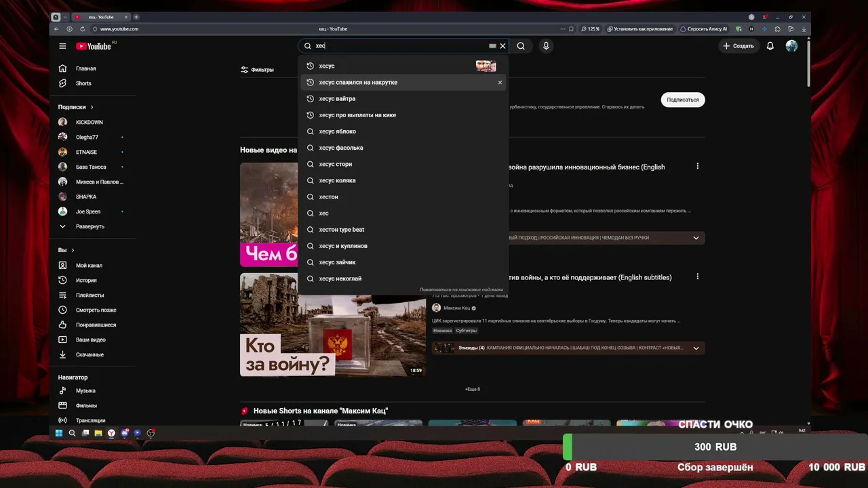Open the YouTube hamburger guide menu
The width and height of the screenshot is (868, 488).
(x=62, y=46)
